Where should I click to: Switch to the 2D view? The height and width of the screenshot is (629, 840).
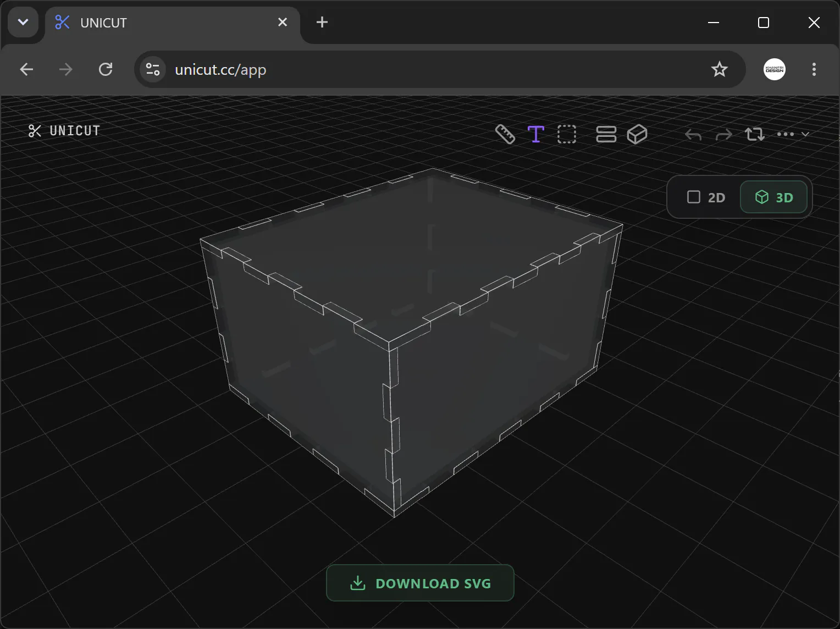pos(706,197)
